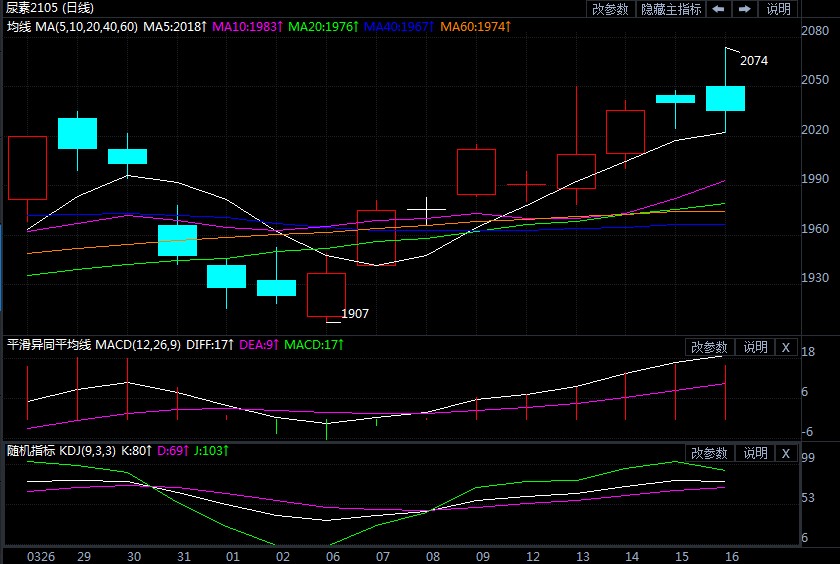Click the 2074 high price label
Screen dimensions: 840x564
click(754, 61)
